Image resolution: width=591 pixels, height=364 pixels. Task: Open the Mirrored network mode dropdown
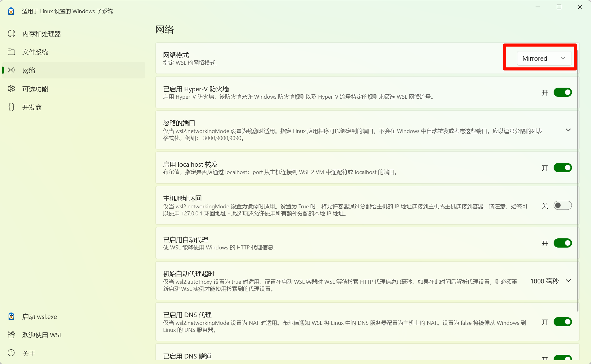[544, 59]
